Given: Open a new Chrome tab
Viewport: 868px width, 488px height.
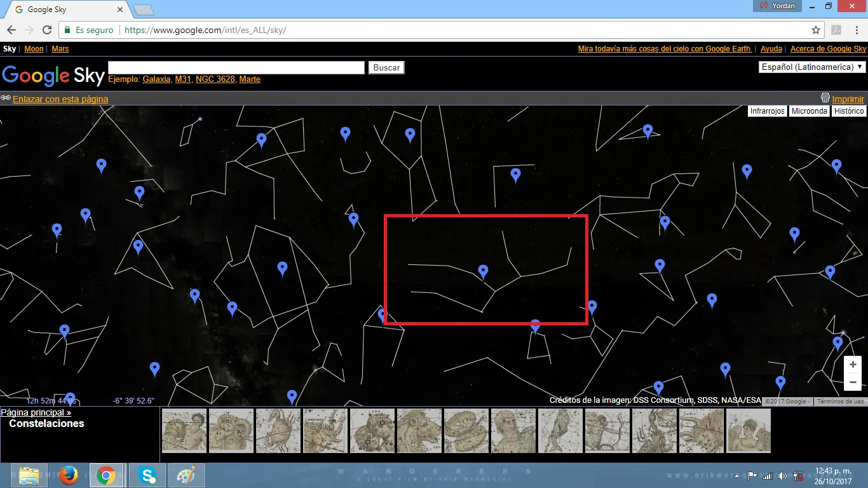Looking at the screenshot, I should [142, 10].
